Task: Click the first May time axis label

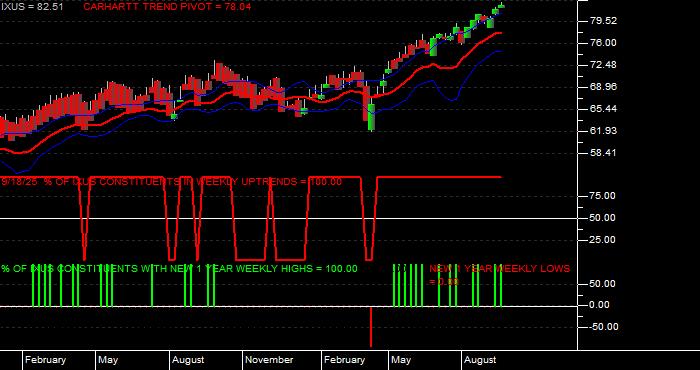Action: (x=108, y=360)
